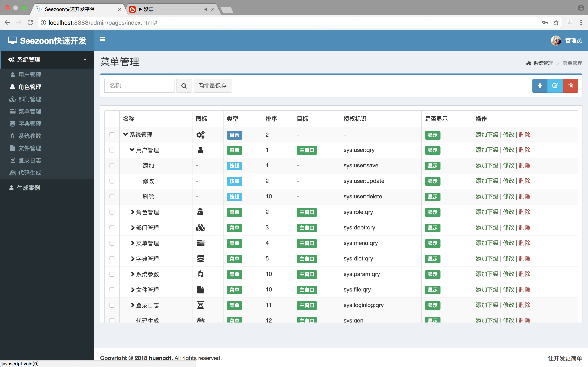Image resolution: width=588 pixels, height=367 pixels.
Task: Click 添加下级 in sys:user:save row
Action: (x=487, y=166)
